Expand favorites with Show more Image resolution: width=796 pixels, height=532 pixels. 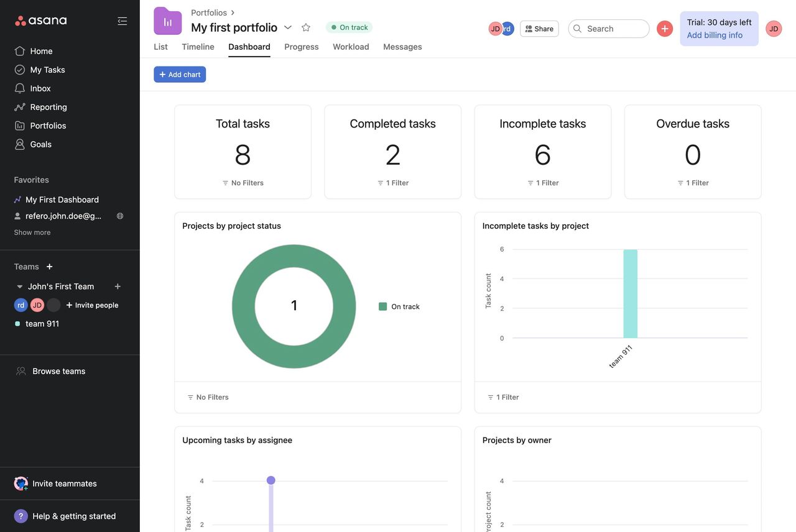pyautogui.click(x=32, y=232)
